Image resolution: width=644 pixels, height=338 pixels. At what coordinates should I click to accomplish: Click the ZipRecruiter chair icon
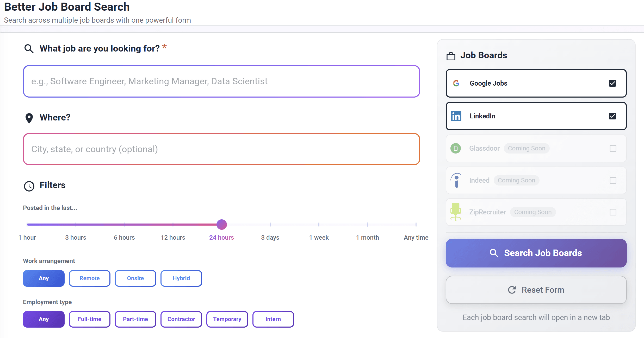click(456, 212)
